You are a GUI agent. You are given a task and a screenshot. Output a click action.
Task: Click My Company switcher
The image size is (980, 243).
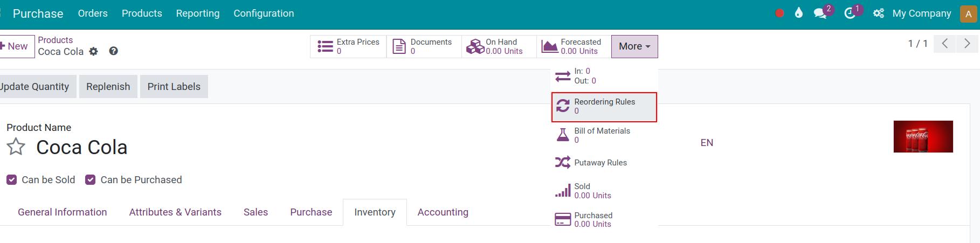921,13
